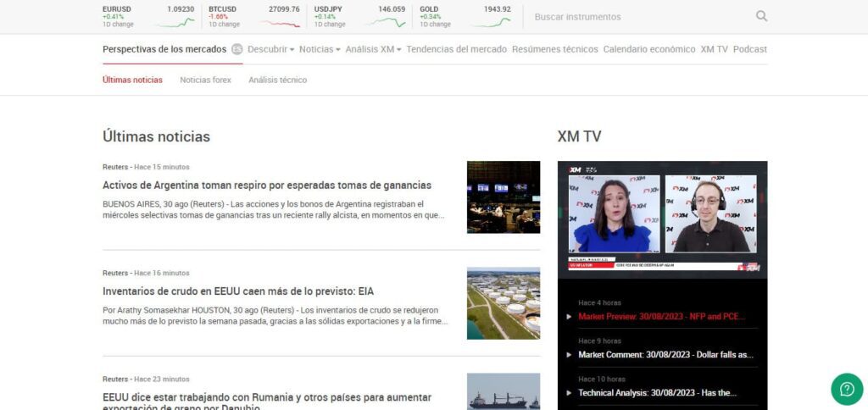
Task: Switch to the Noticias forex tab
Action: pos(205,80)
